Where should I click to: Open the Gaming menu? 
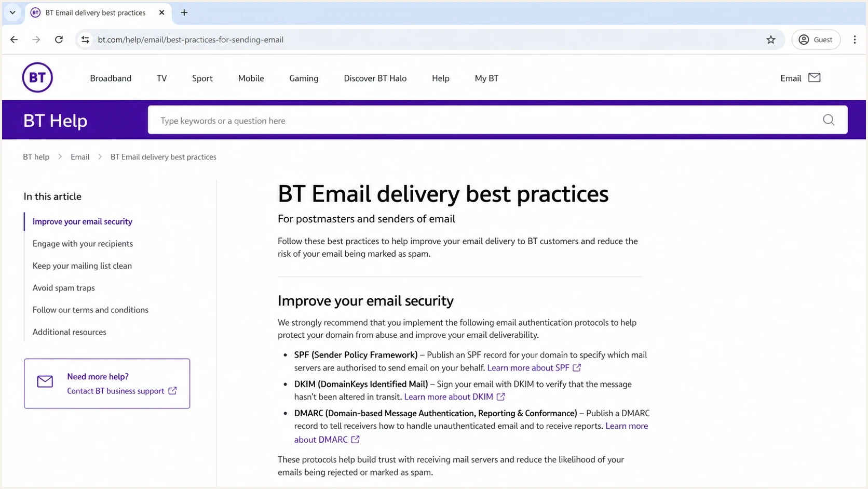tap(304, 78)
